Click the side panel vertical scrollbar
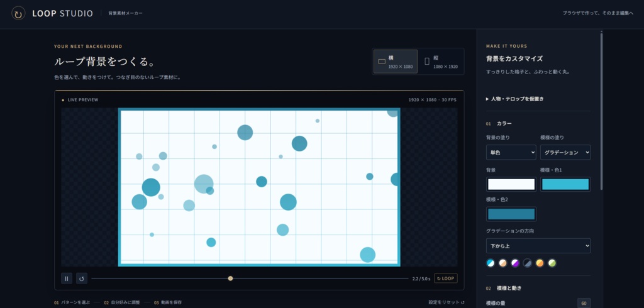The width and height of the screenshot is (644, 308). (x=601, y=111)
